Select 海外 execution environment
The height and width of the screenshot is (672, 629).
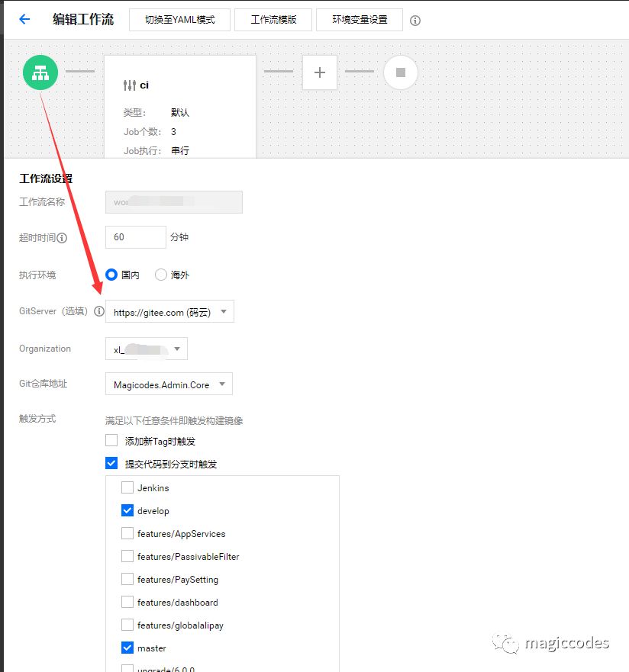[x=161, y=275]
